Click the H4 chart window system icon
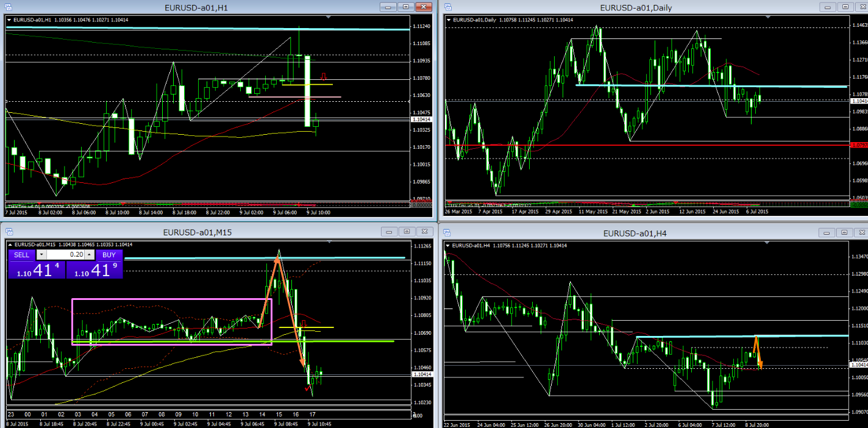The height and width of the screenshot is (428, 868). [x=447, y=232]
